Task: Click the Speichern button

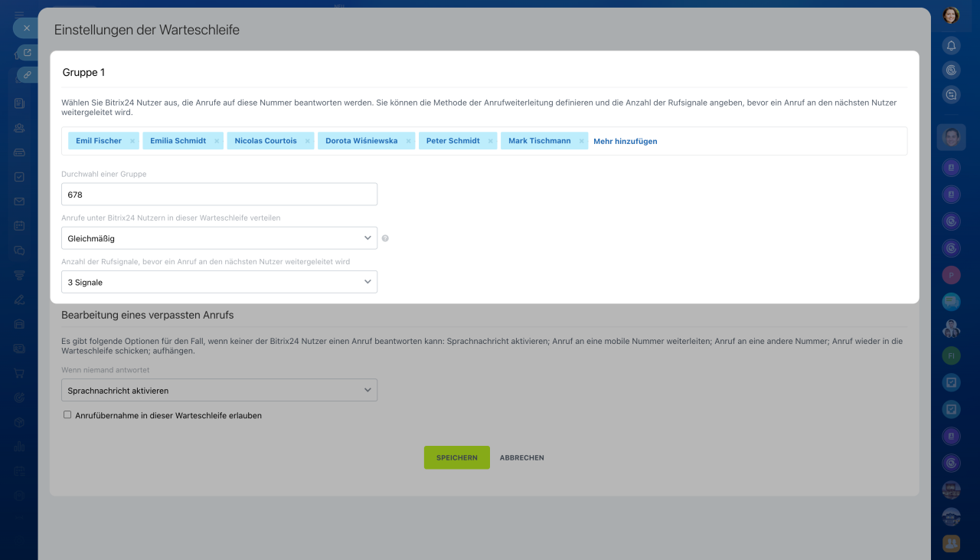Action: click(457, 457)
